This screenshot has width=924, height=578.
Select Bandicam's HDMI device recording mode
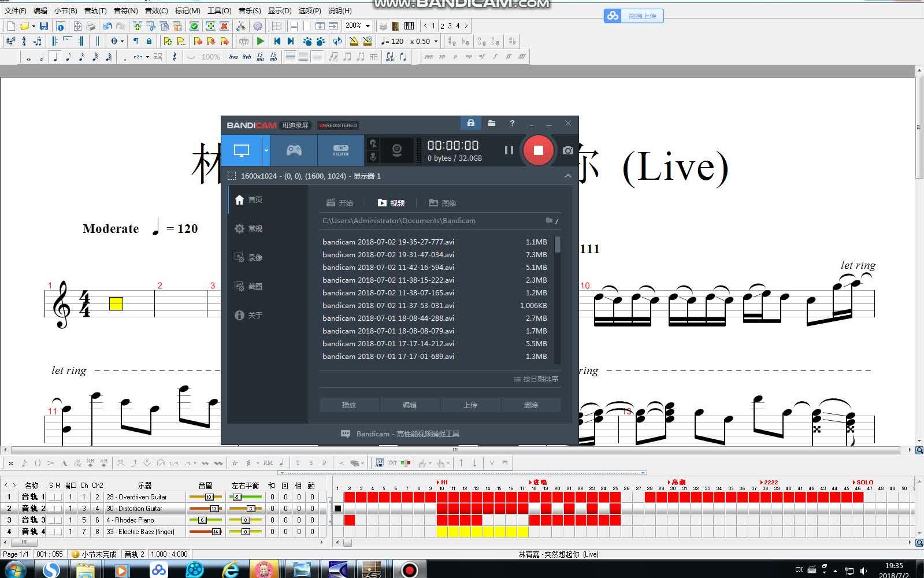pos(341,150)
